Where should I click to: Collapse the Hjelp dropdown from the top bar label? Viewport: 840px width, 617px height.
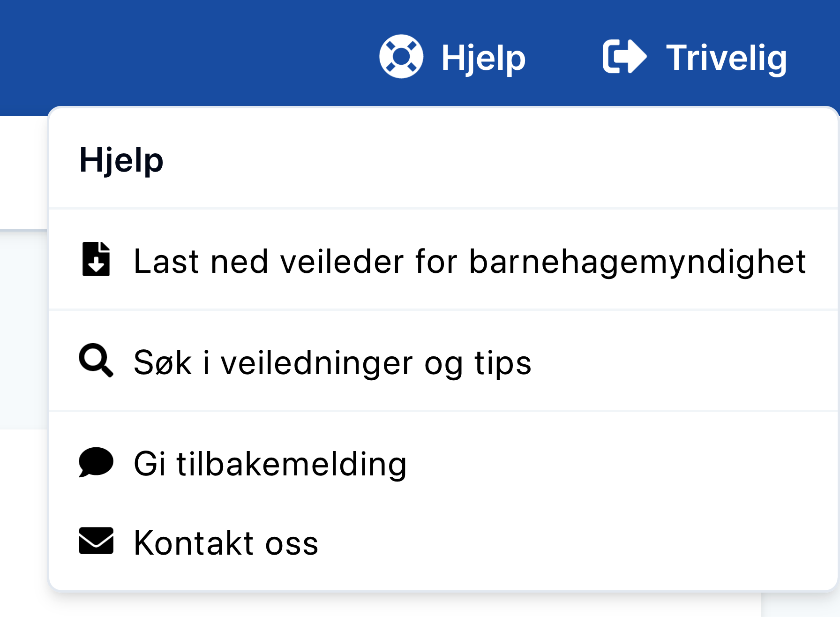tap(483, 58)
